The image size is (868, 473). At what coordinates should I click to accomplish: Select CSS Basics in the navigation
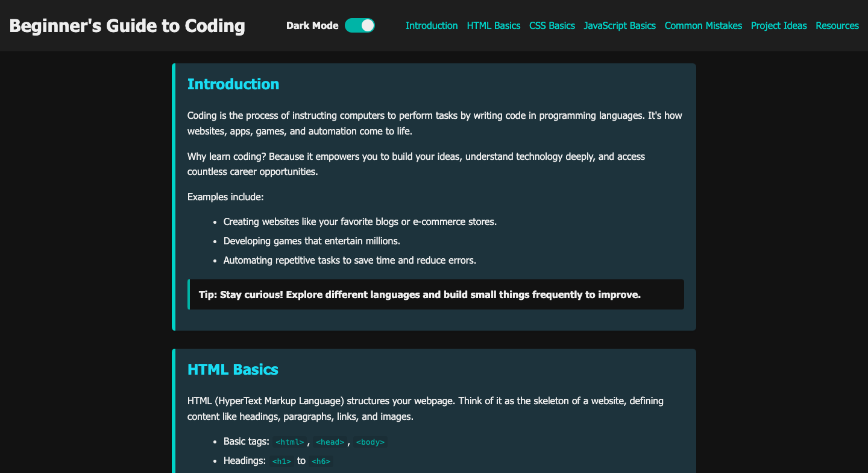coord(552,25)
